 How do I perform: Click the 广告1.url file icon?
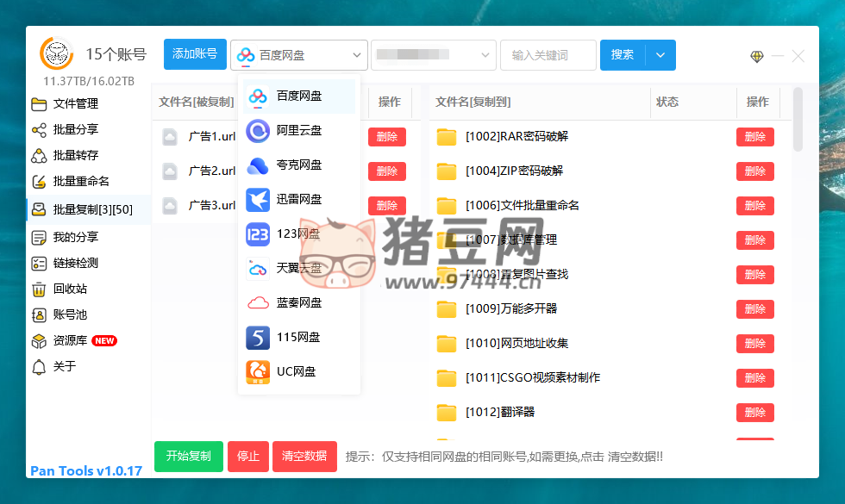click(170, 137)
